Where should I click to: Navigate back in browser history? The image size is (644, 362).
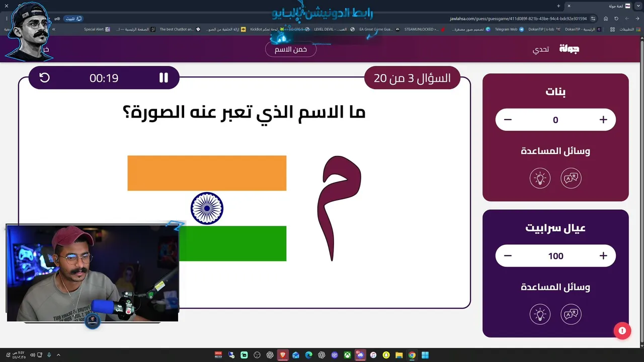[x=637, y=19]
